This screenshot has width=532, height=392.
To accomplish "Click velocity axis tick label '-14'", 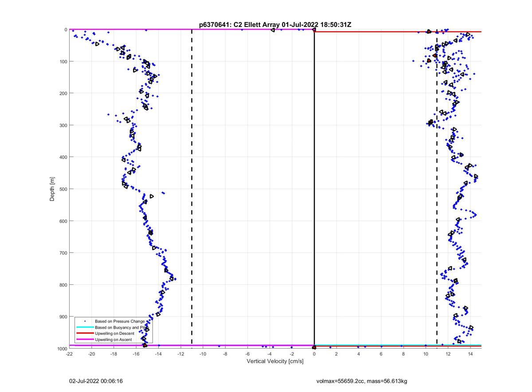I will (x=158, y=354).
